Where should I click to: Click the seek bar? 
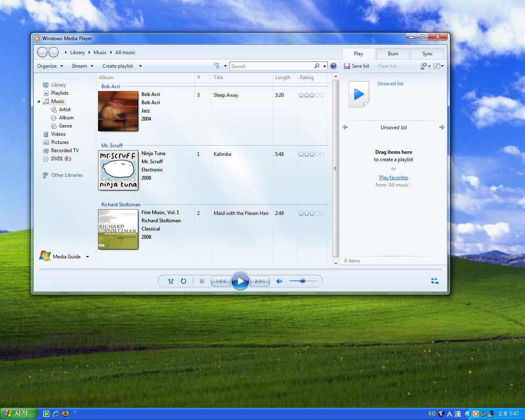click(x=240, y=269)
